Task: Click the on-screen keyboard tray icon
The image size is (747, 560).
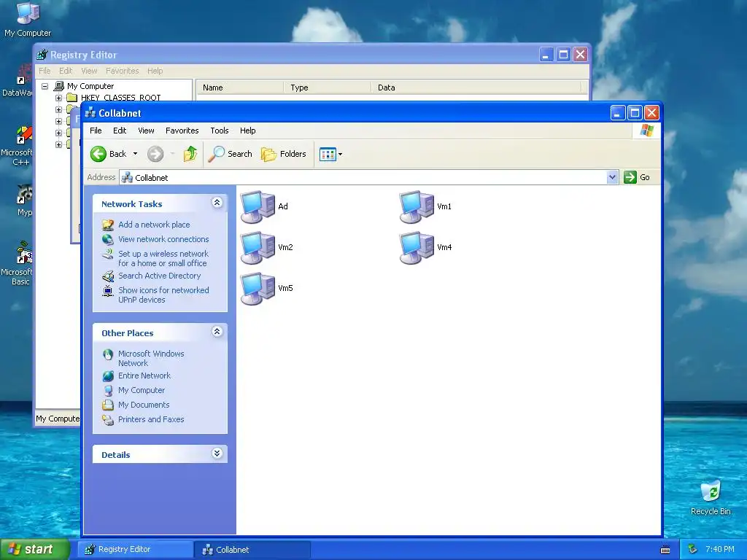Action: [x=665, y=550]
